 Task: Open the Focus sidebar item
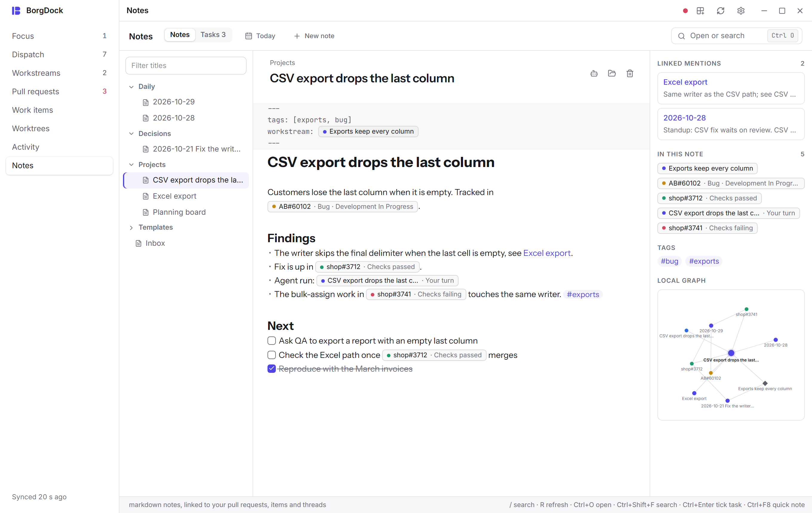[59, 36]
